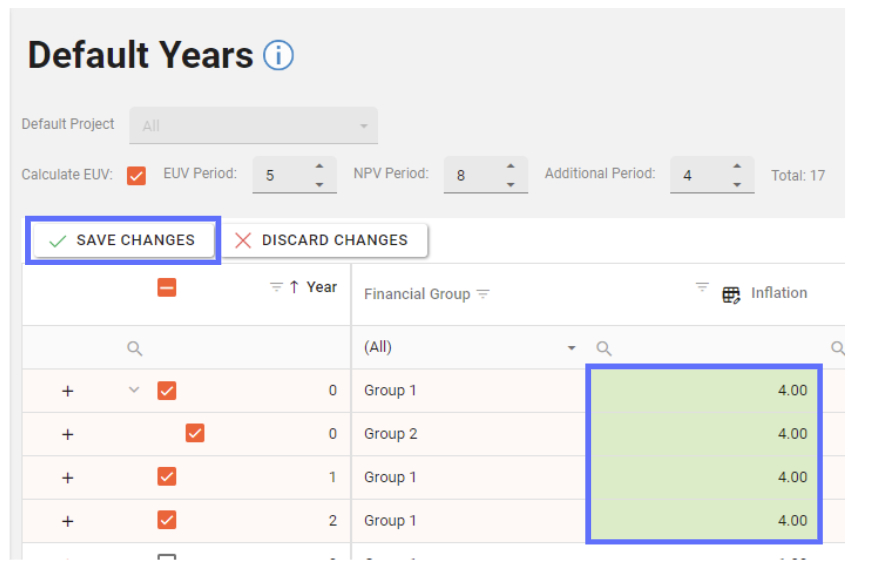Toggle the Calculate EUV checkbox

pos(137,175)
